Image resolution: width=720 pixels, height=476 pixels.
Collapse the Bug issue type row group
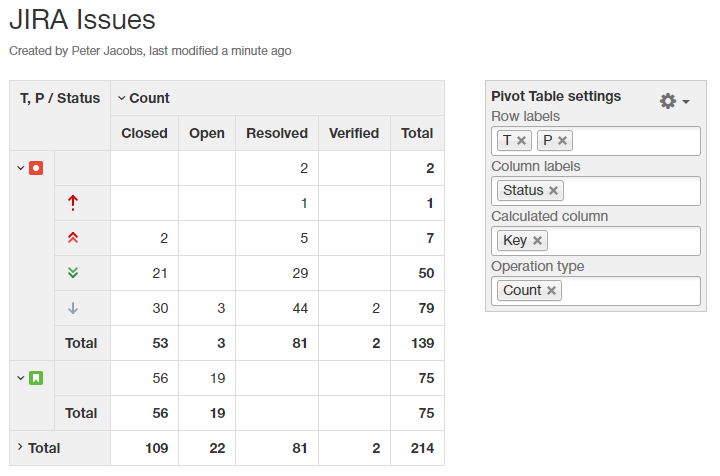tap(21, 168)
